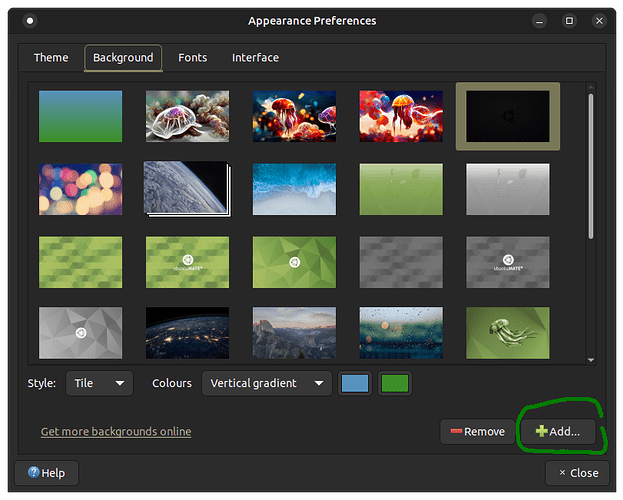Open the Style dropdown showing Tile
Image resolution: width=623 pixels, height=500 pixels.
(x=99, y=383)
